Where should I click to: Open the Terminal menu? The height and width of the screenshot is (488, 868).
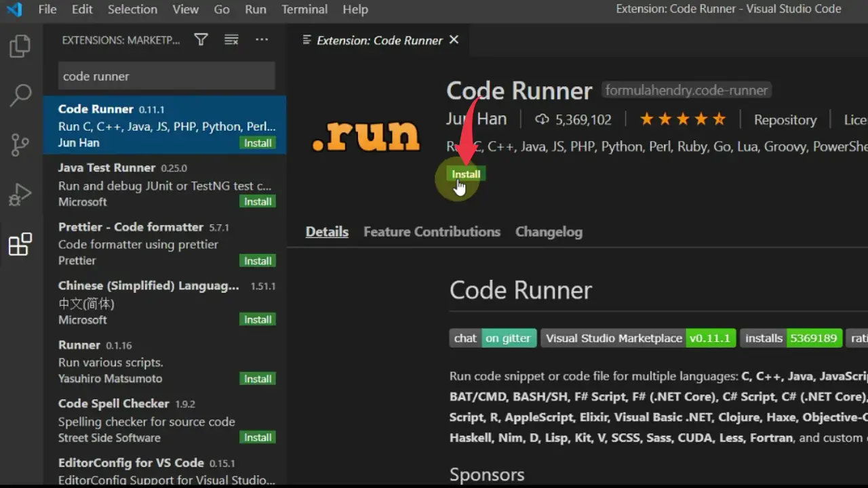pos(304,9)
